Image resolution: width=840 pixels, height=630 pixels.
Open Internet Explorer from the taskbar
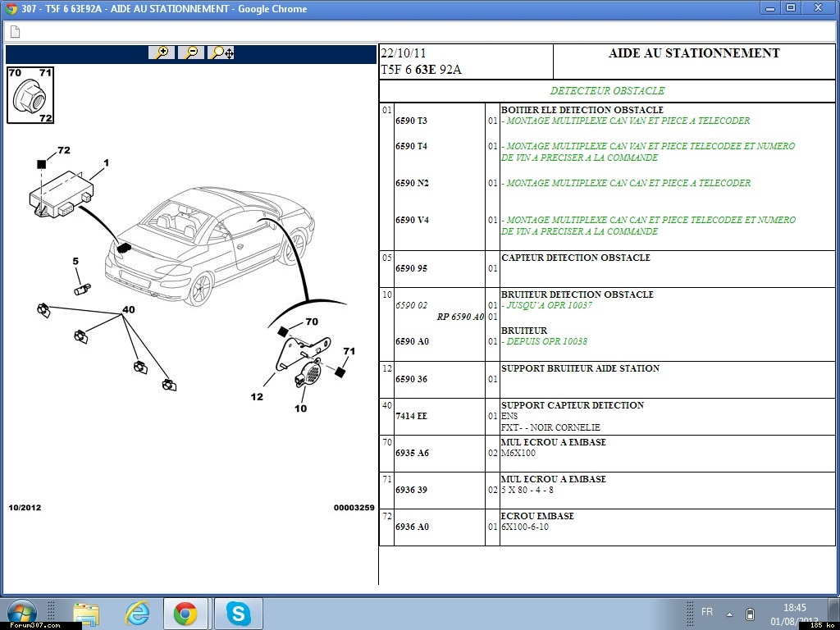pyautogui.click(x=137, y=613)
